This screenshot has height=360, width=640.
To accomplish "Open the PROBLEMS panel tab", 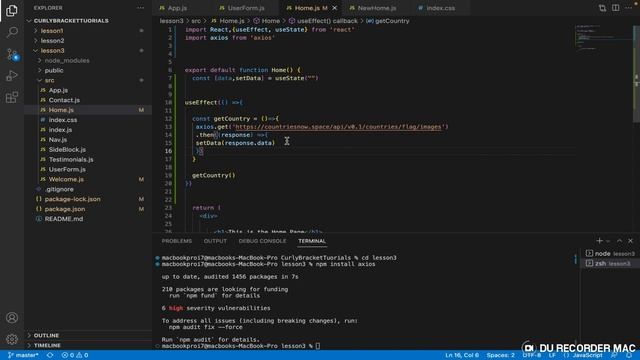I will coord(177,241).
